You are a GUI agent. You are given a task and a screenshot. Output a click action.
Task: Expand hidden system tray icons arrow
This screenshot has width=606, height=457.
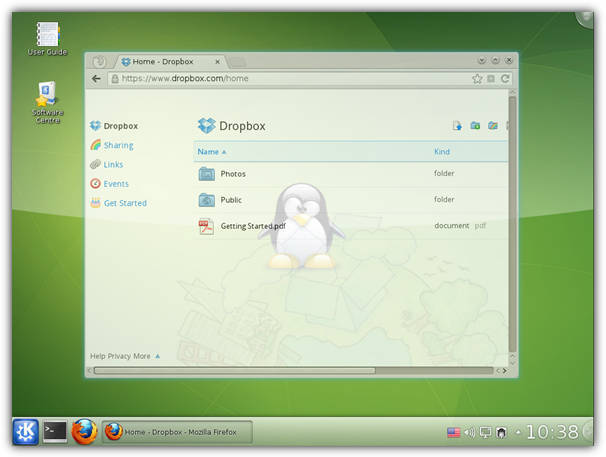coord(518,432)
